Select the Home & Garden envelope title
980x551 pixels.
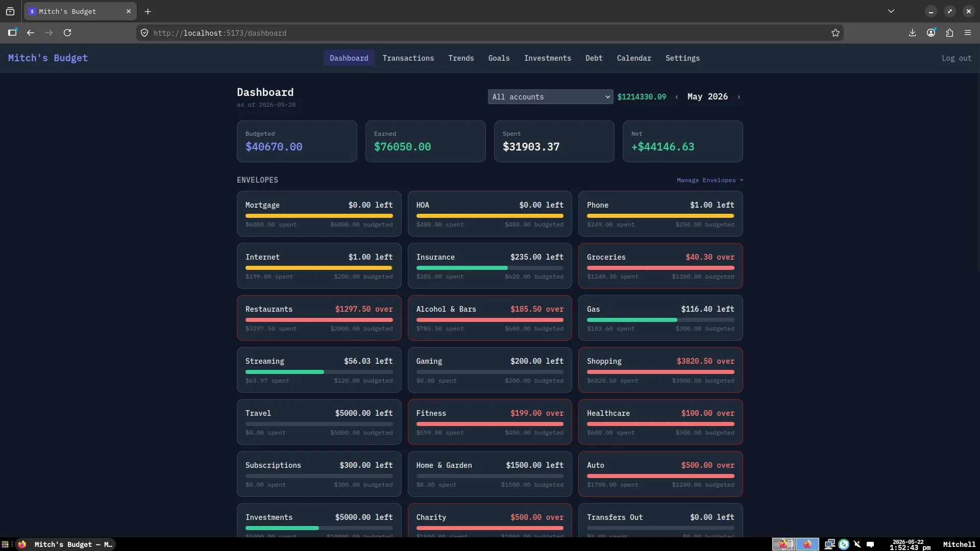(x=444, y=465)
